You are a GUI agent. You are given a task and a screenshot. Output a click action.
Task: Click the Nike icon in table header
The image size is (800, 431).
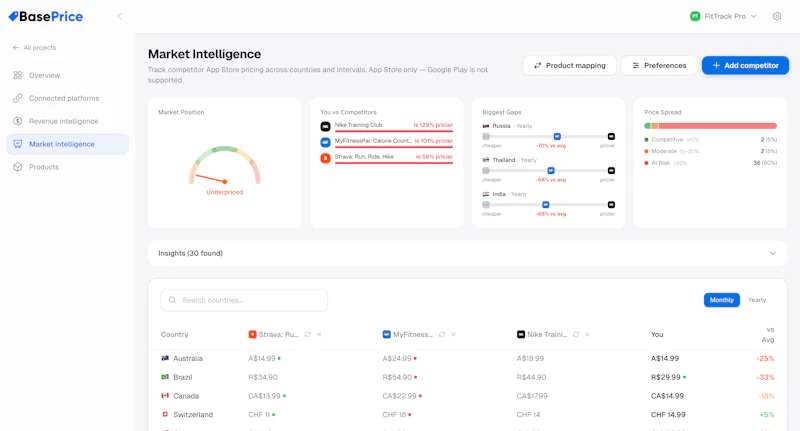click(x=520, y=335)
